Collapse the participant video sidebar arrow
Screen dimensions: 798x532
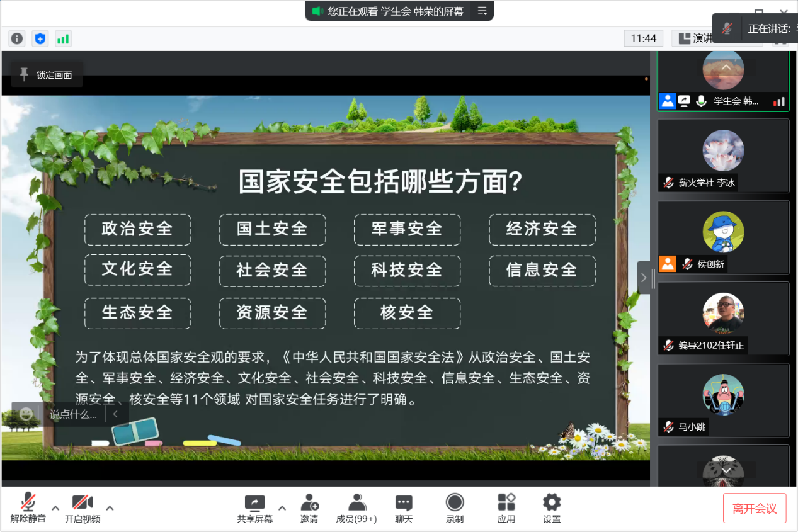(644, 278)
